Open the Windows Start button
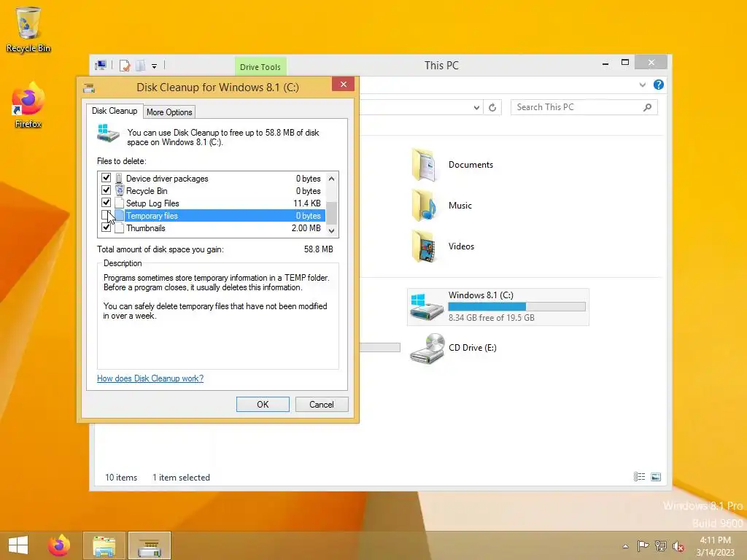The height and width of the screenshot is (560, 747). click(18, 545)
